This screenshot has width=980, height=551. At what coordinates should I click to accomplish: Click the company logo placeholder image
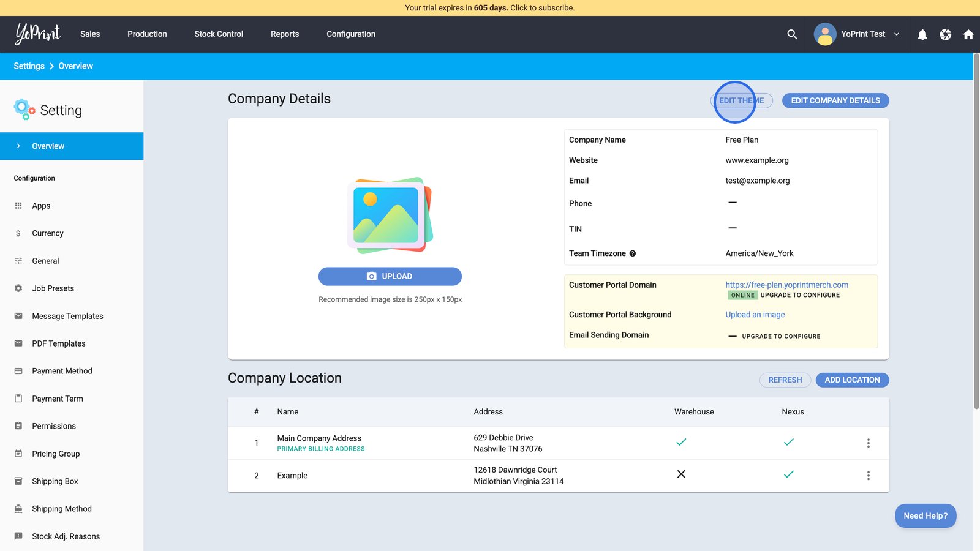pyautogui.click(x=390, y=216)
